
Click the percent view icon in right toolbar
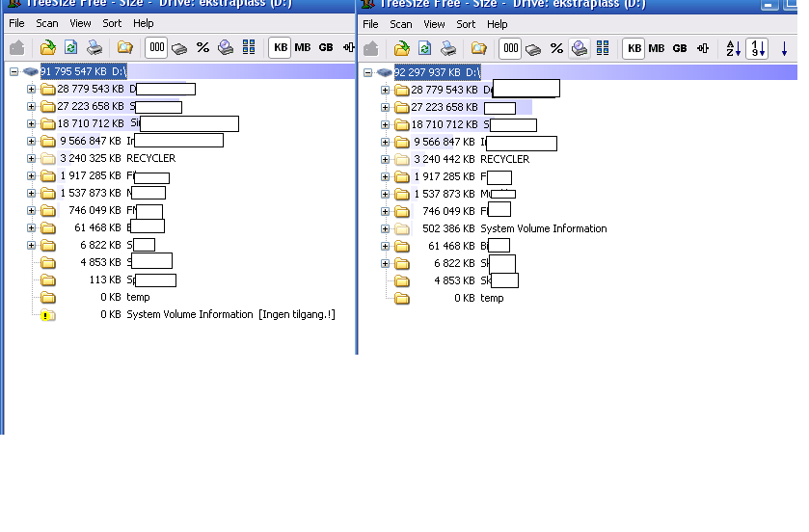556,48
